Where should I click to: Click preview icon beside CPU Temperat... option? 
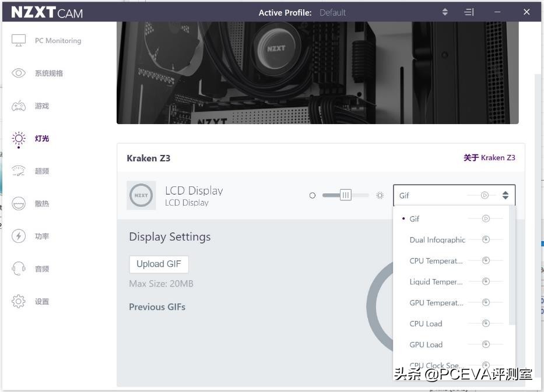pyautogui.click(x=486, y=260)
